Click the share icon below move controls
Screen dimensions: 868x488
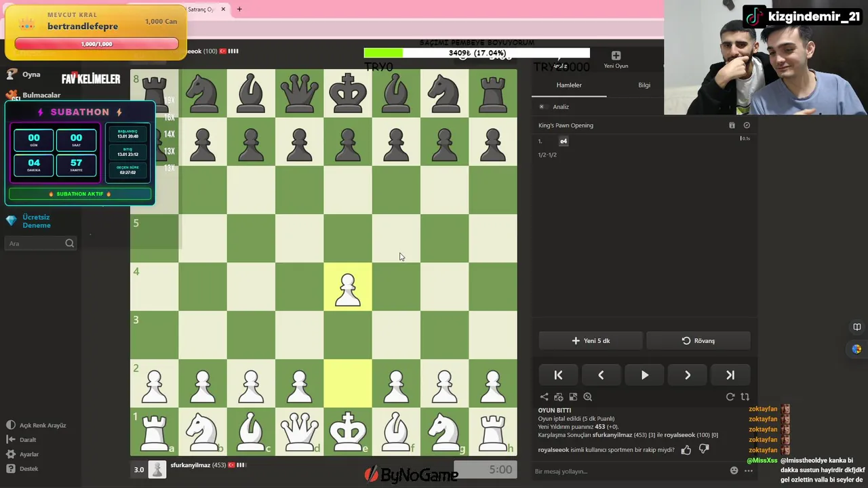[544, 397]
